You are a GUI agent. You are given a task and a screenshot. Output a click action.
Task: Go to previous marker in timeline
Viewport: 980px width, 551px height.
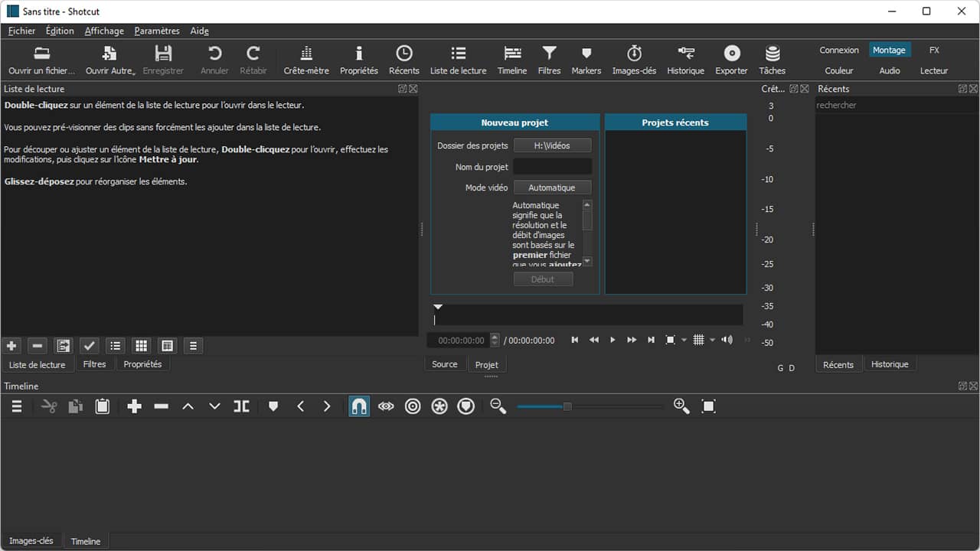pos(300,406)
